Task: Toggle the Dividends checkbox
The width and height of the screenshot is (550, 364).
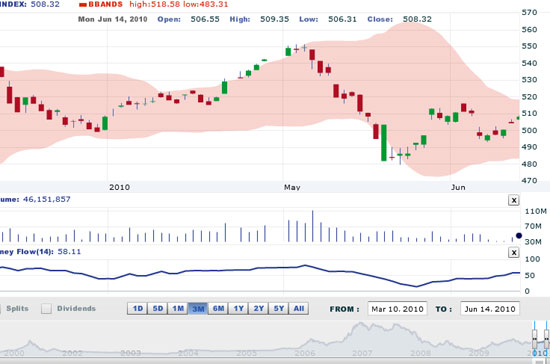Action: pyautogui.click(x=46, y=309)
